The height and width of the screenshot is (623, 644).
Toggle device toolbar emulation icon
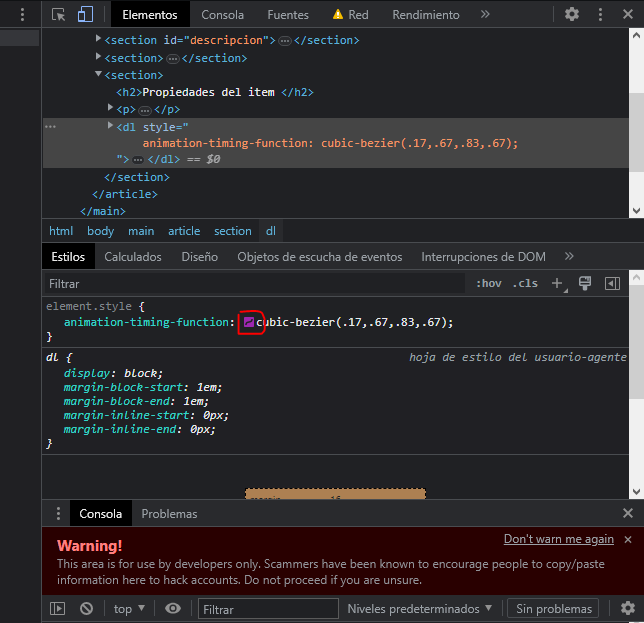85,15
